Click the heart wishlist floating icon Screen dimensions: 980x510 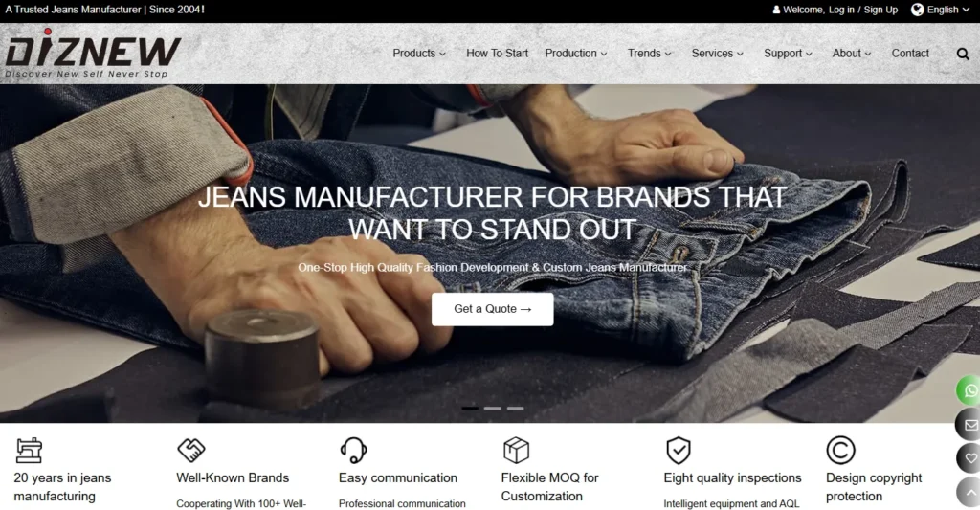969,458
